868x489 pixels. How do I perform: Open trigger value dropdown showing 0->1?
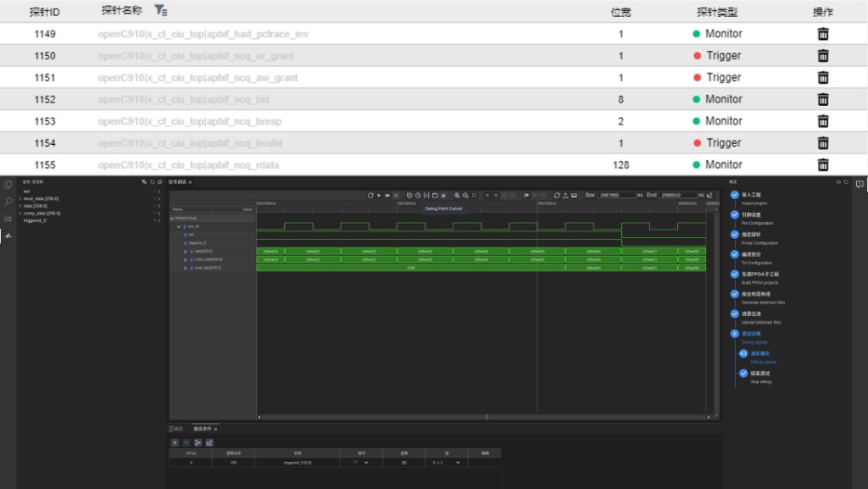point(447,463)
